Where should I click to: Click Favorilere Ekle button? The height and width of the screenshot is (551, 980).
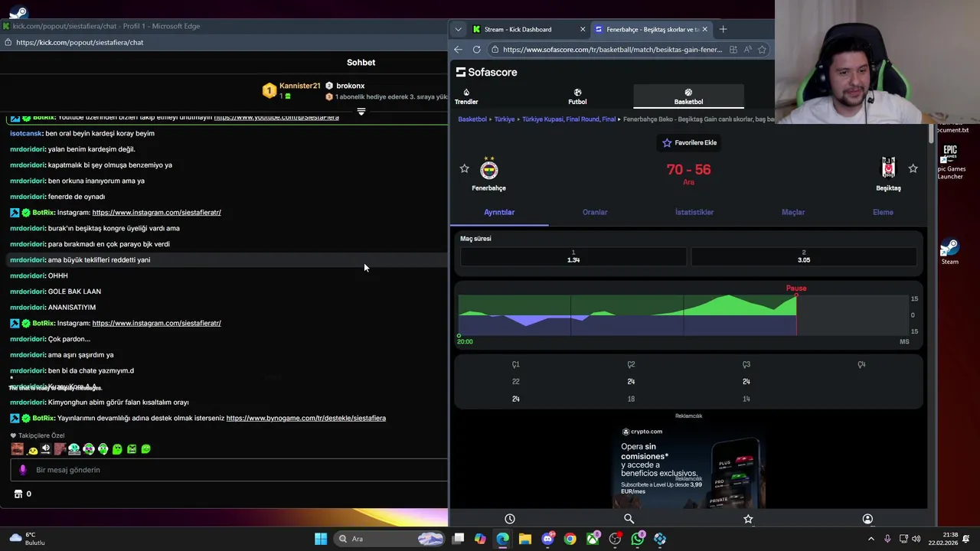tap(689, 143)
